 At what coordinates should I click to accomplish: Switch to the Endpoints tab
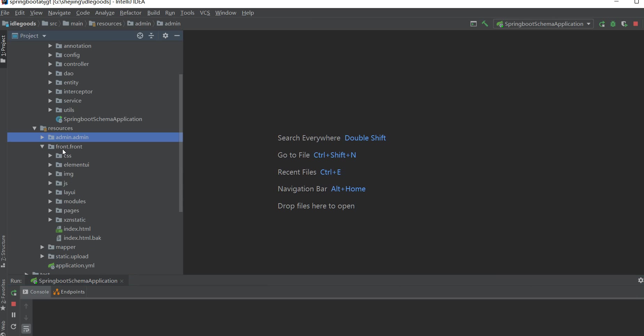(x=69, y=292)
